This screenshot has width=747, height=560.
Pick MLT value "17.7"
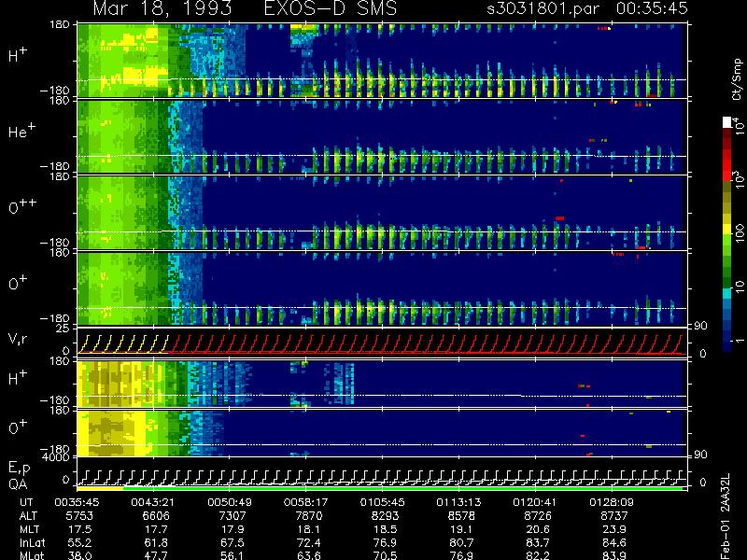coord(157,529)
